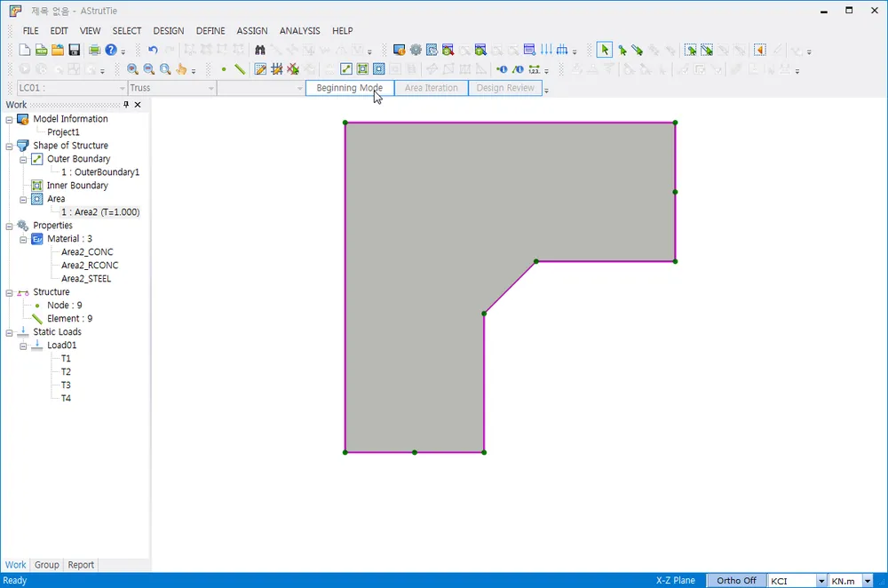Click the 1,2,3 numbering icon
This screenshot has width=888, height=588.
pos(534,69)
